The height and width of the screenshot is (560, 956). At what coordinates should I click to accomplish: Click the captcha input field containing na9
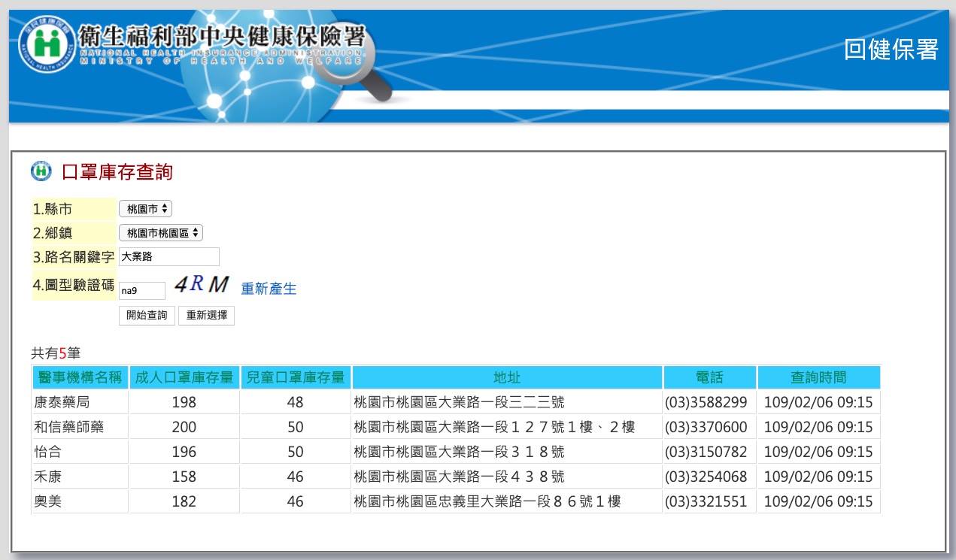point(142,290)
